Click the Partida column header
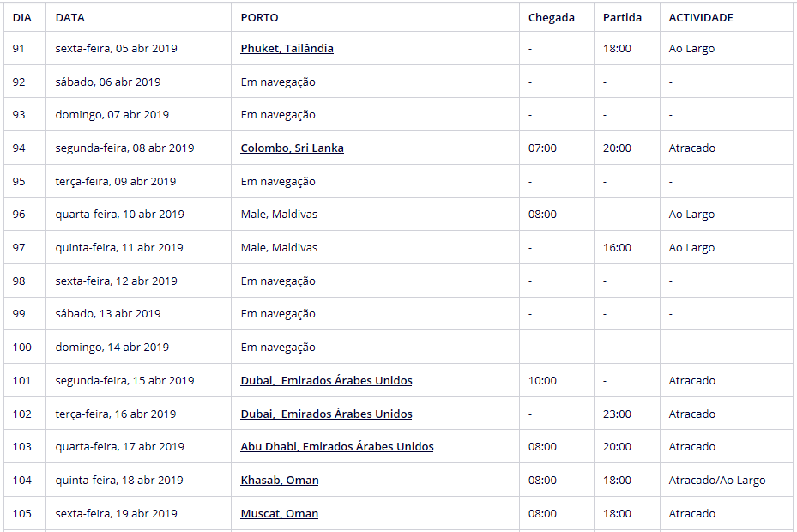 (x=622, y=17)
